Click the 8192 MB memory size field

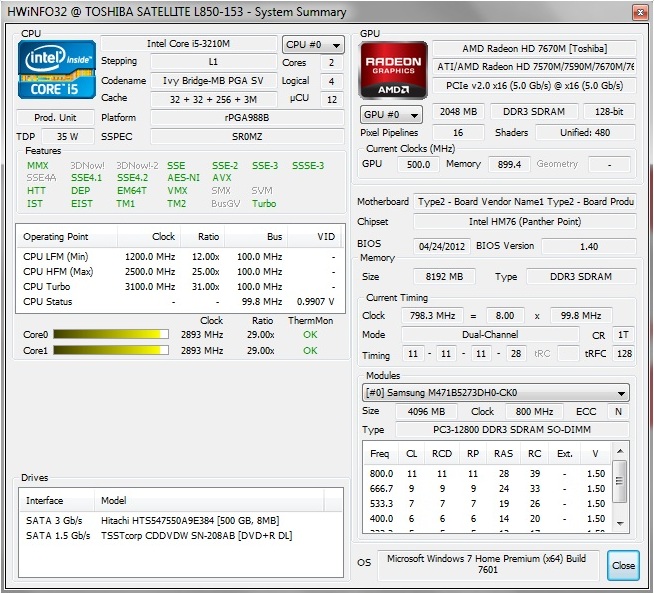[x=444, y=276]
